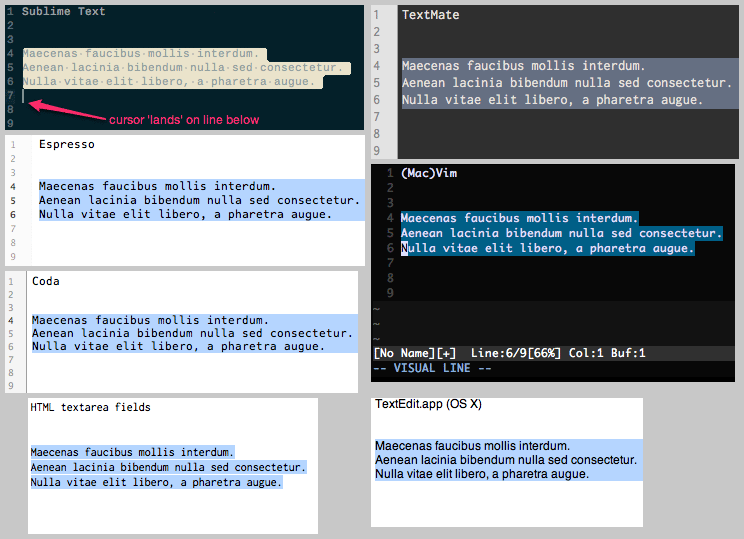Click 'Col:1' in MacVim status bar
Image resolution: width=744 pixels, height=539 pixels.
click(x=586, y=353)
